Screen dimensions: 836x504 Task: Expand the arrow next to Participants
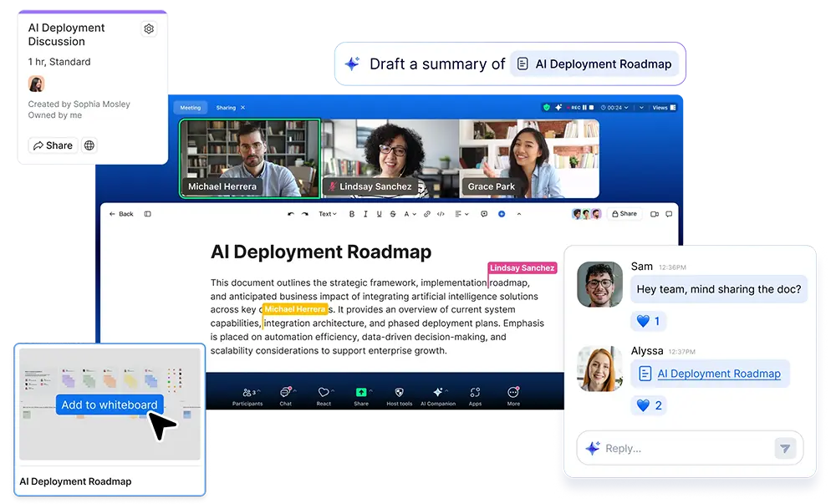[257, 389]
